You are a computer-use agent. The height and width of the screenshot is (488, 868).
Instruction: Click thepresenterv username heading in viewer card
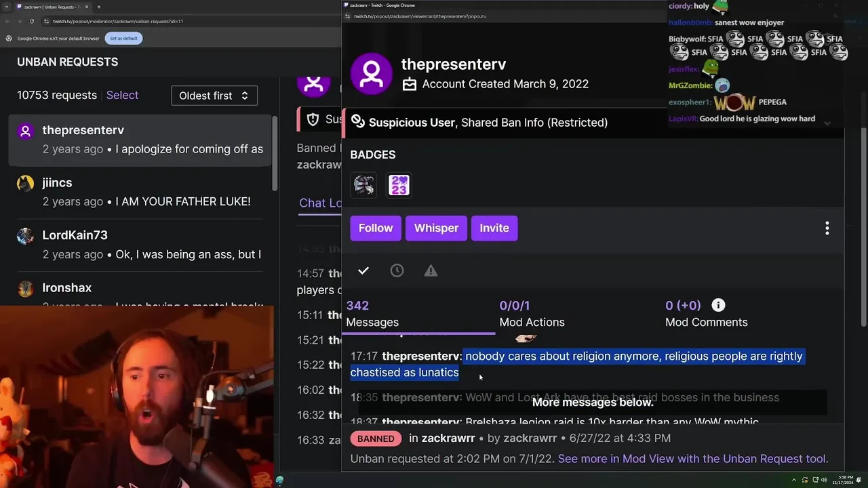coord(454,64)
